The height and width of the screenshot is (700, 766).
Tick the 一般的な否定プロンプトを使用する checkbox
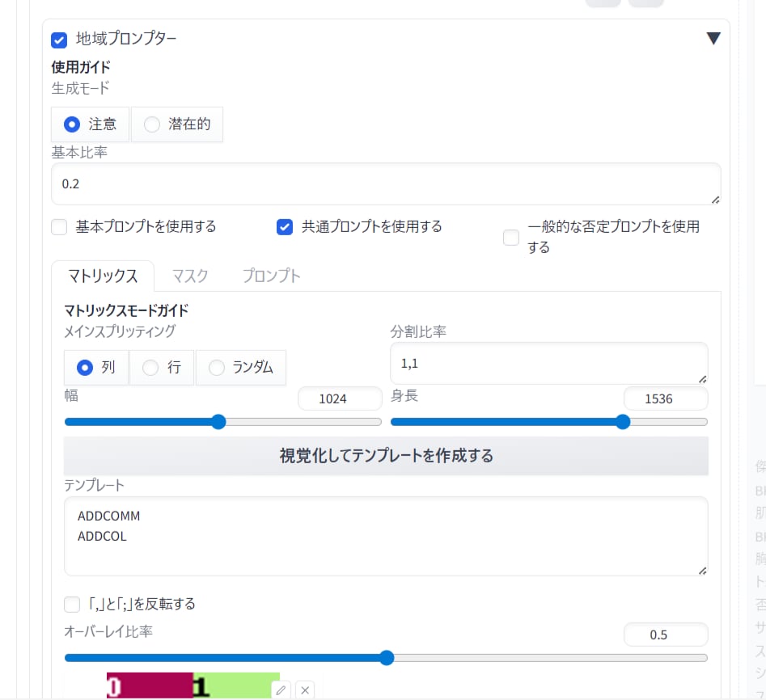tap(511, 237)
